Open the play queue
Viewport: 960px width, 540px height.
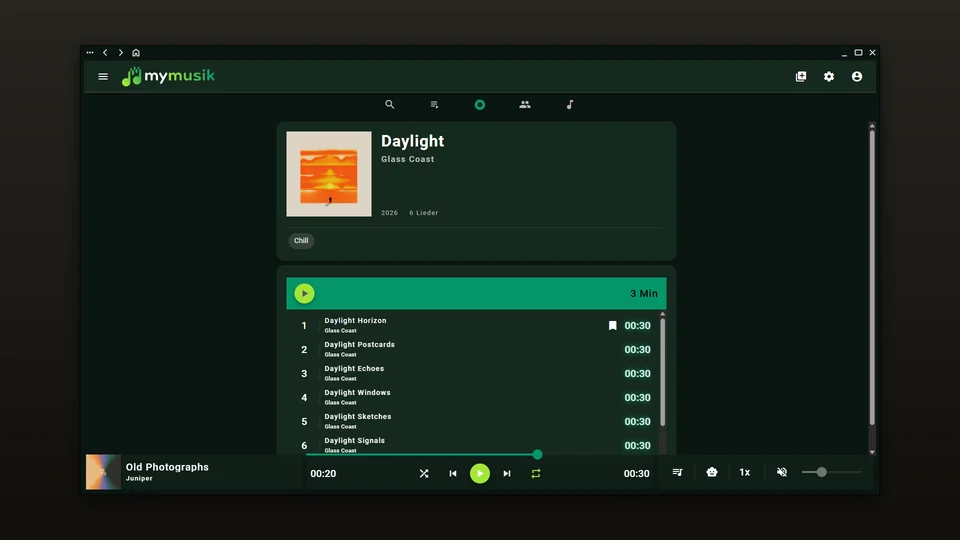[677, 472]
